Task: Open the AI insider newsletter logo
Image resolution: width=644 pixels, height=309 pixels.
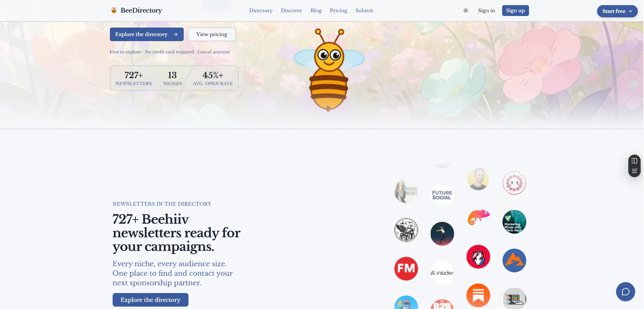Action: 442,273
